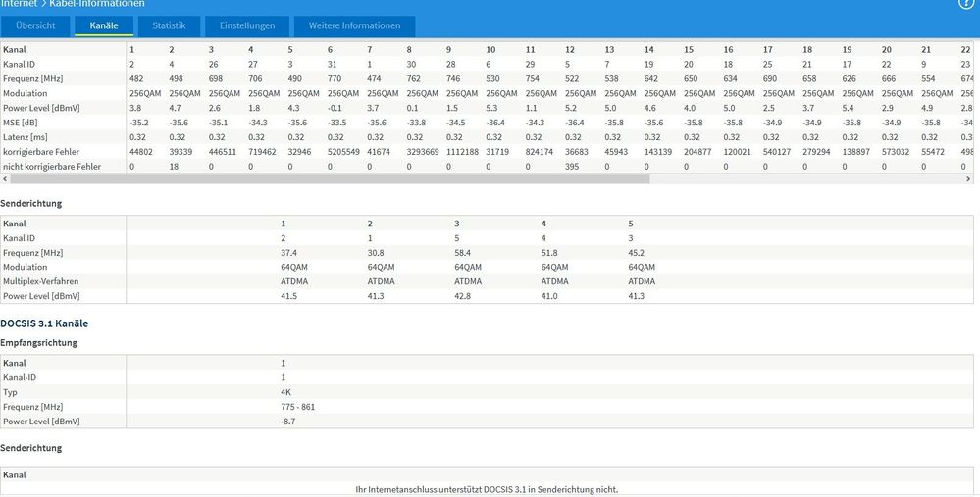
Task: Click the scrollbar right arrow
Action: coord(969,178)
